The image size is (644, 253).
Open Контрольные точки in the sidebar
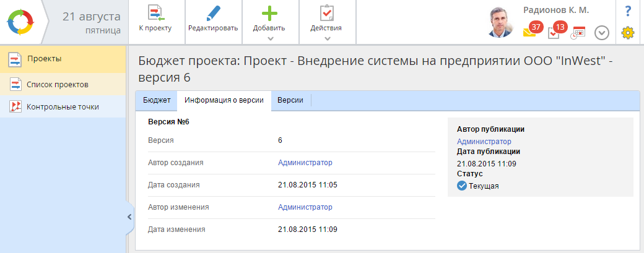point(63,106)
